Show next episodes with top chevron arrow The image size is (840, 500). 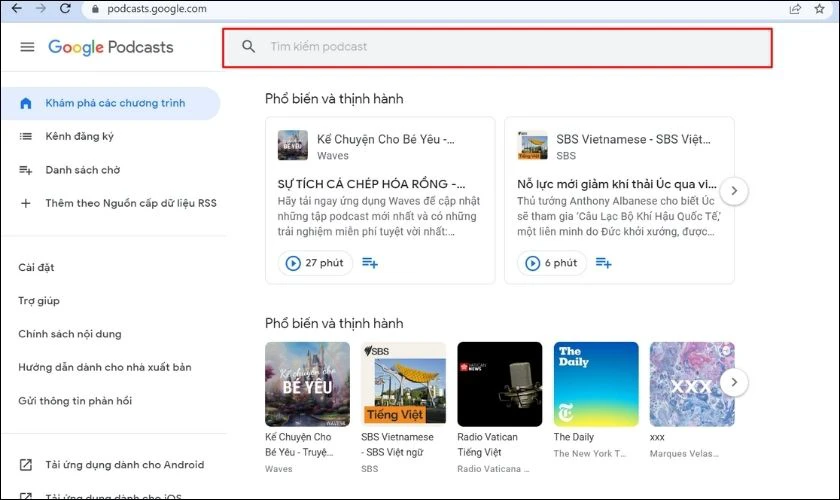(734, 190)
